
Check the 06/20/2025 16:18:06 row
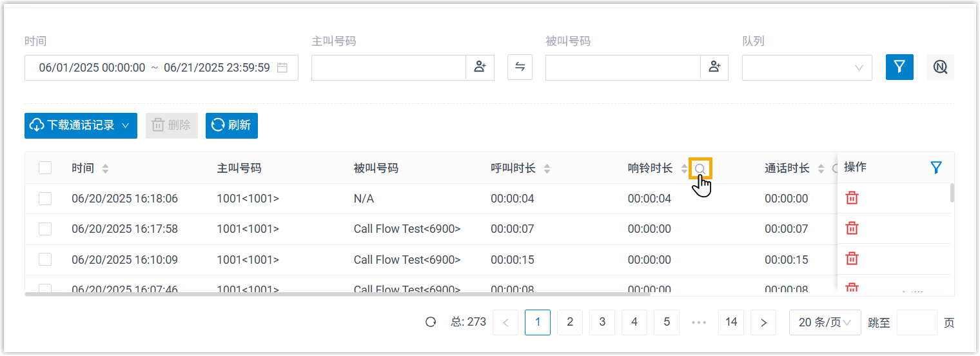pyautogui.click(x=45, y=199)
